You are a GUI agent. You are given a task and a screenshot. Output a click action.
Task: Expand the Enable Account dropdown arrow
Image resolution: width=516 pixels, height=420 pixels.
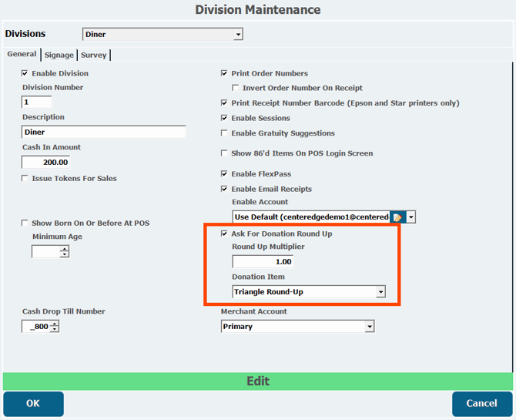point(411,217)
